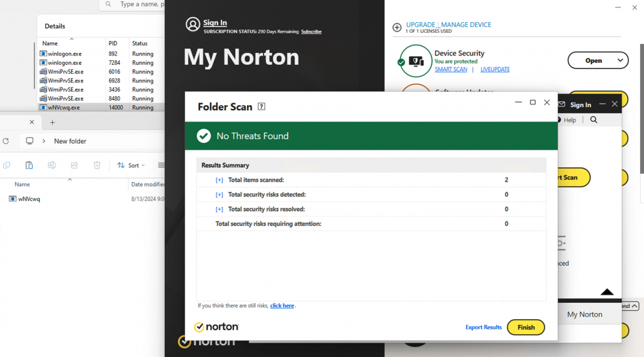Click the plus icon next to Upgrade
This screenshot has width=644, height=357.
point(397,27)
